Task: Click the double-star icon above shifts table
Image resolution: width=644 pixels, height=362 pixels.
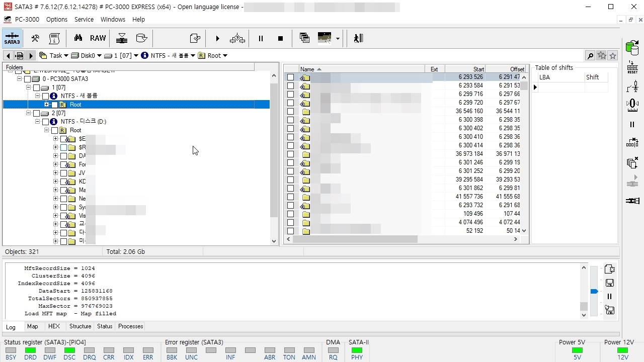Action: coord(601,56)
